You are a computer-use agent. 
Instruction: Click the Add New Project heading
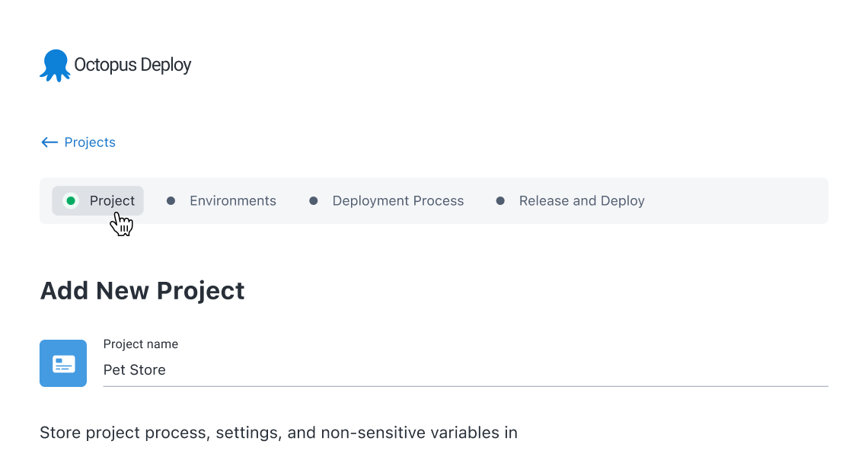(x=142, y=291)
